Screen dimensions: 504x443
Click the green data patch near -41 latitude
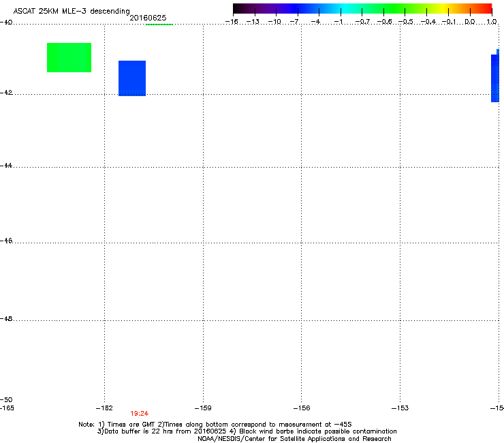point(69,57)
